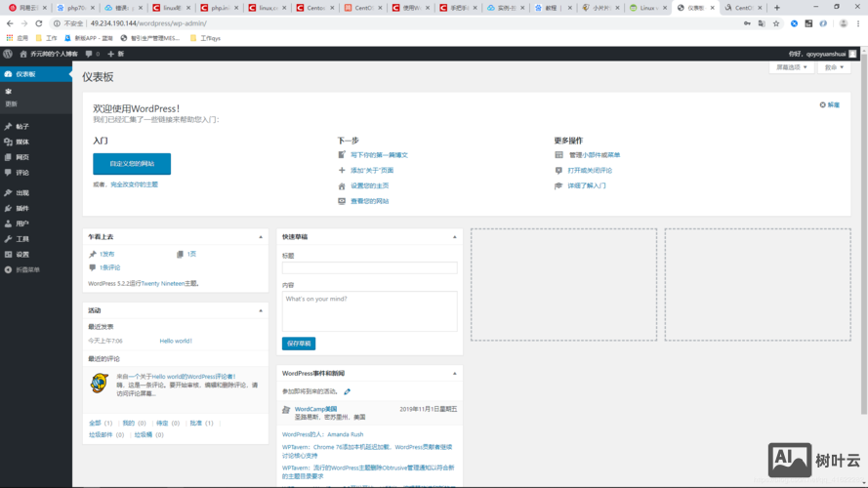868x488 pixels.
Task: Click Customize Your Site (自定义您的网站) button
Action: 132,164
